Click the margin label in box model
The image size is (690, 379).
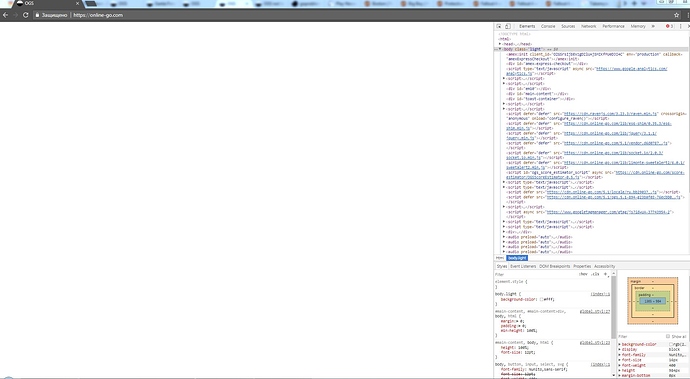point(636,281)
